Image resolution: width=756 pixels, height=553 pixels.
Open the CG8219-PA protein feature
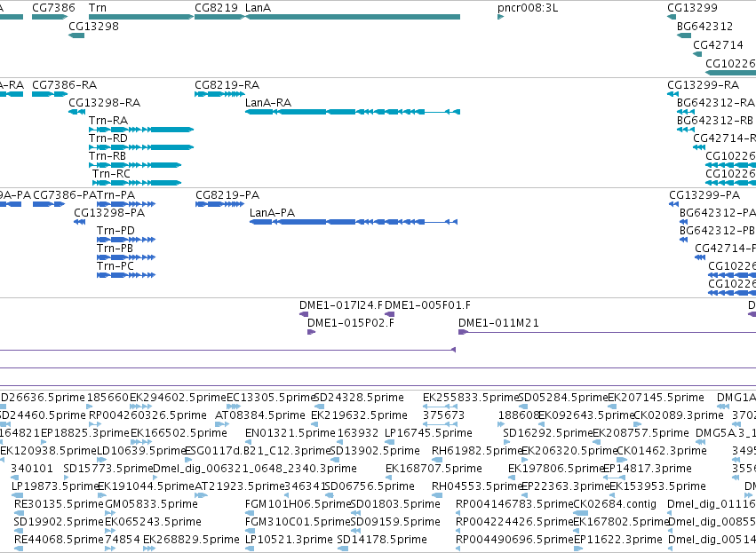tap(219, 204)
